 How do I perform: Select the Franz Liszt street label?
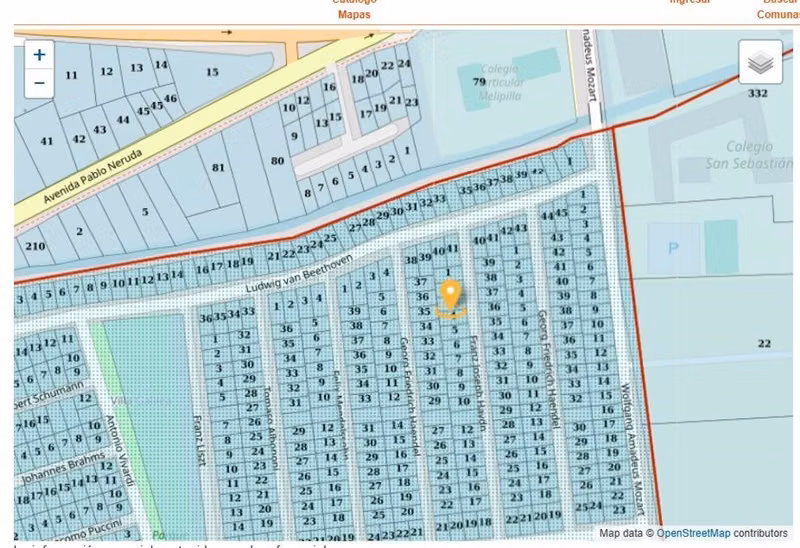[199, 441]
